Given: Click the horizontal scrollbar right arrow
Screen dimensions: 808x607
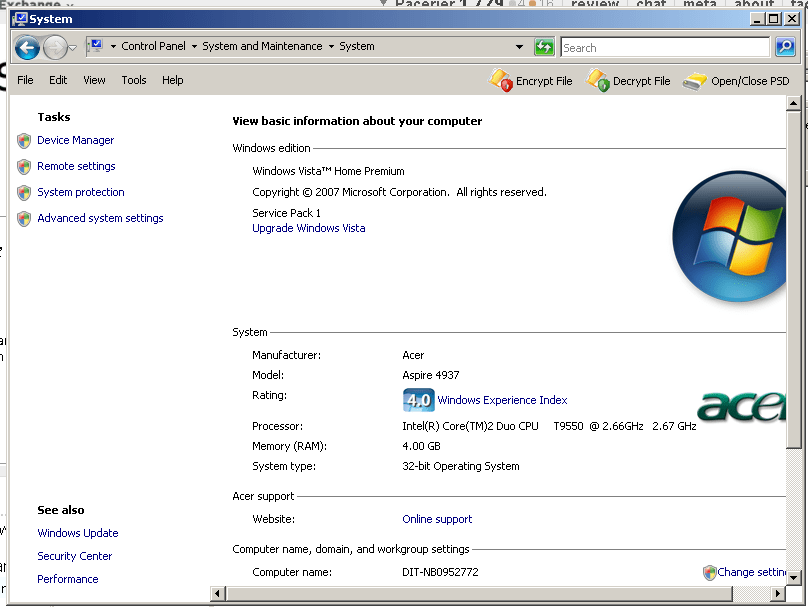Looking at the screenshot, I should click(778, 594).
